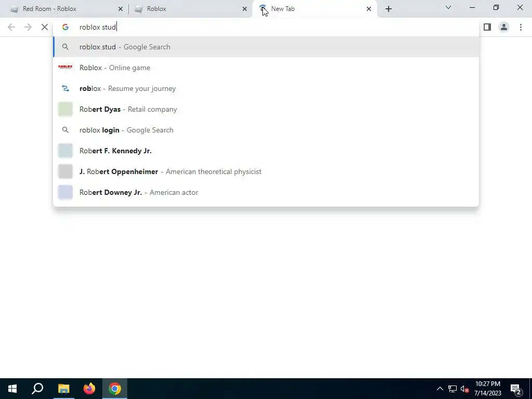Viewport: 532px width, 399px height.
Task: Click the Robert Downey Jr. thumbnail image
Action: point(65,192)
